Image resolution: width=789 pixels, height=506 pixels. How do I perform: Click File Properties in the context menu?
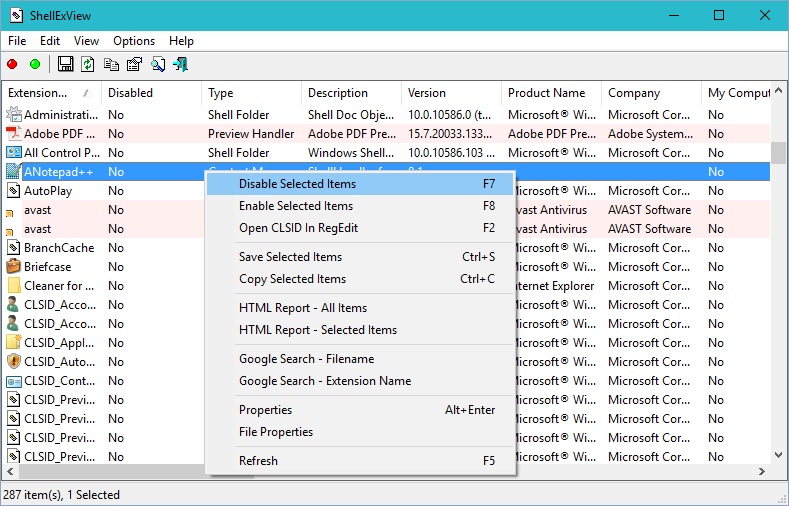pyautogui.click(x=276, y=432)
